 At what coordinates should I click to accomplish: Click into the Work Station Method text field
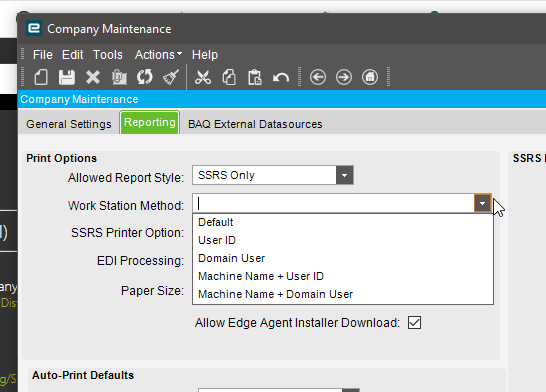[334, 203]
